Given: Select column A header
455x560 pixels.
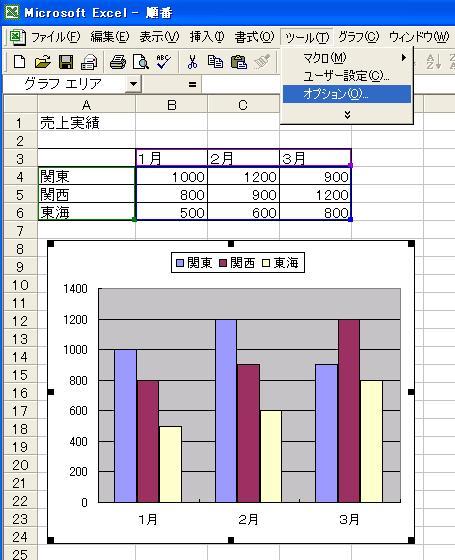Looking at the screenshot, I should (86, 105).
